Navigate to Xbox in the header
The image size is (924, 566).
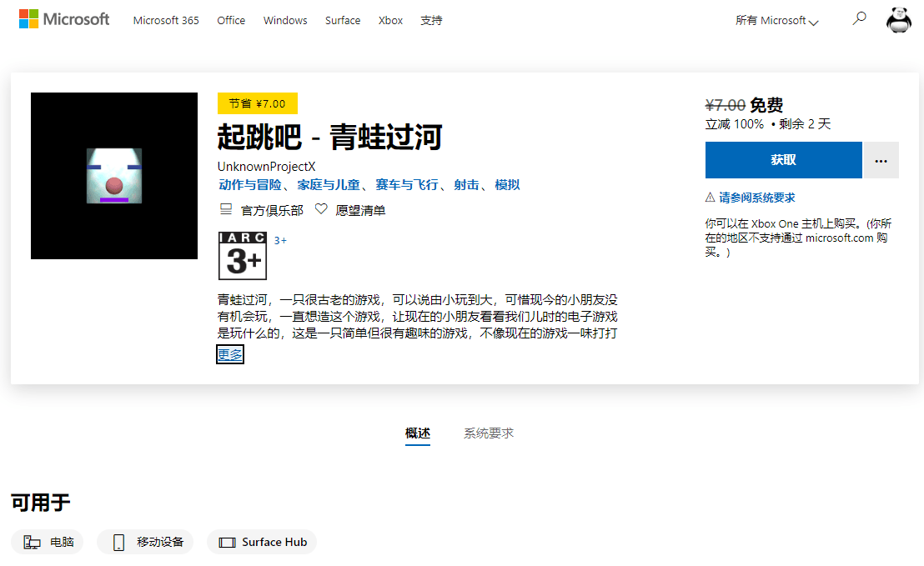(390, 21)
